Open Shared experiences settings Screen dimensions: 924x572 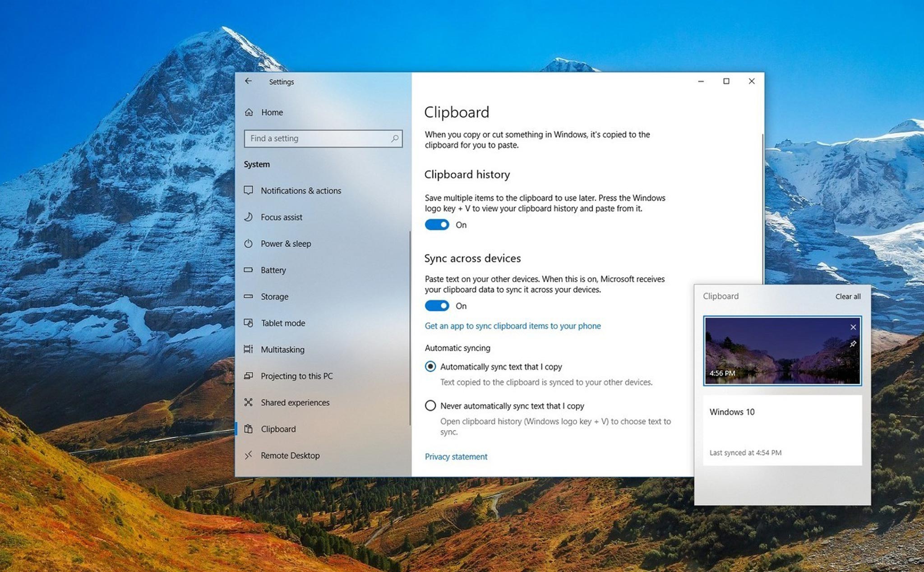(295, 402)
